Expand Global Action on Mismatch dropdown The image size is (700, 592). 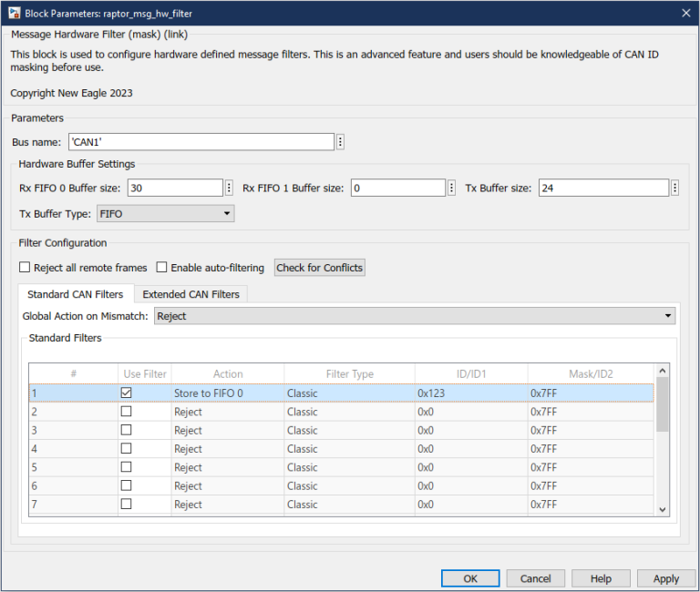pos(414,316)
